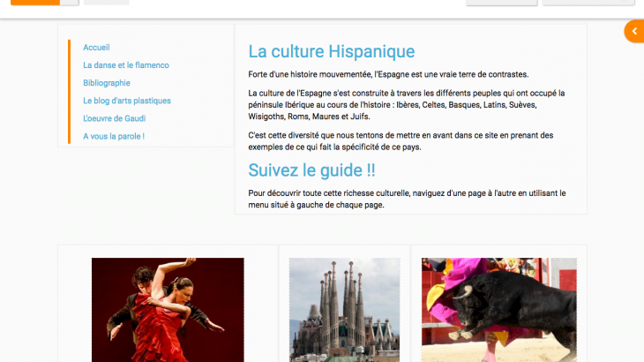Click the Suivez le guide !! heading
Viewport: 644px width, 362px height.
point(311,170)
